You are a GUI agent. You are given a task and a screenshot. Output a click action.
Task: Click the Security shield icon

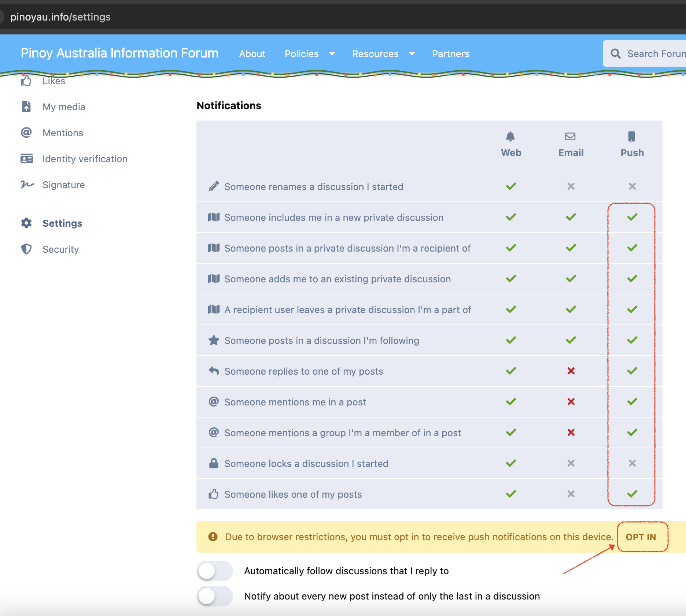click(26, 249)
